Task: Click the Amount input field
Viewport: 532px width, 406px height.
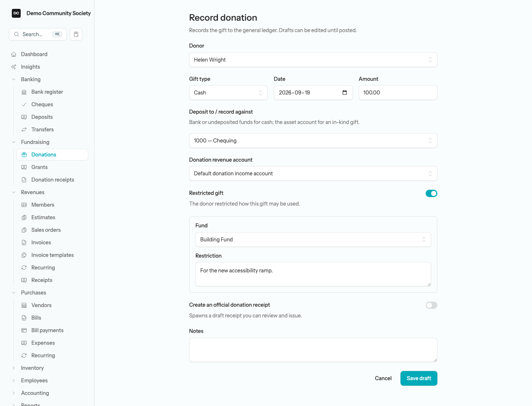Action: [398, 93]
